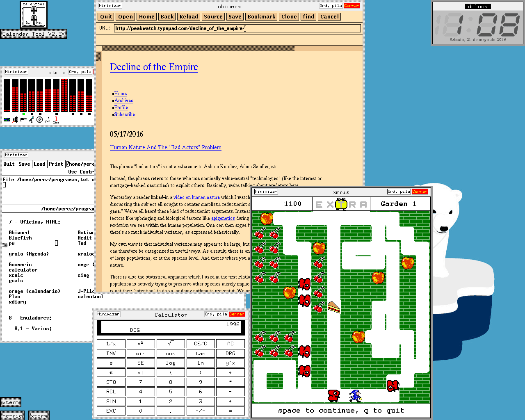Toggle DRG angle mode in Calculator
The width and height of the screenshot is (525, 420).
[231, 353]
